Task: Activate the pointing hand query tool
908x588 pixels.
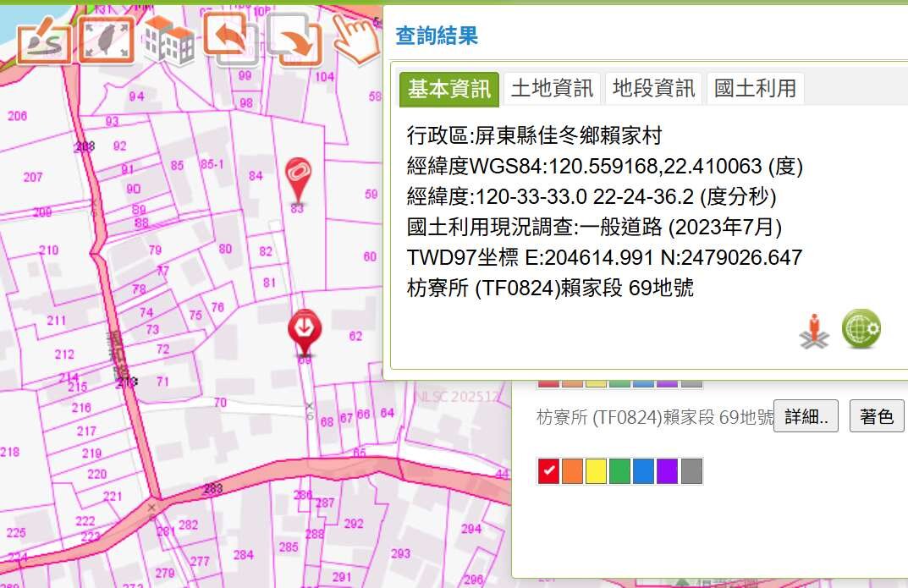Action: pyautogui.click(x=355, y=38)
